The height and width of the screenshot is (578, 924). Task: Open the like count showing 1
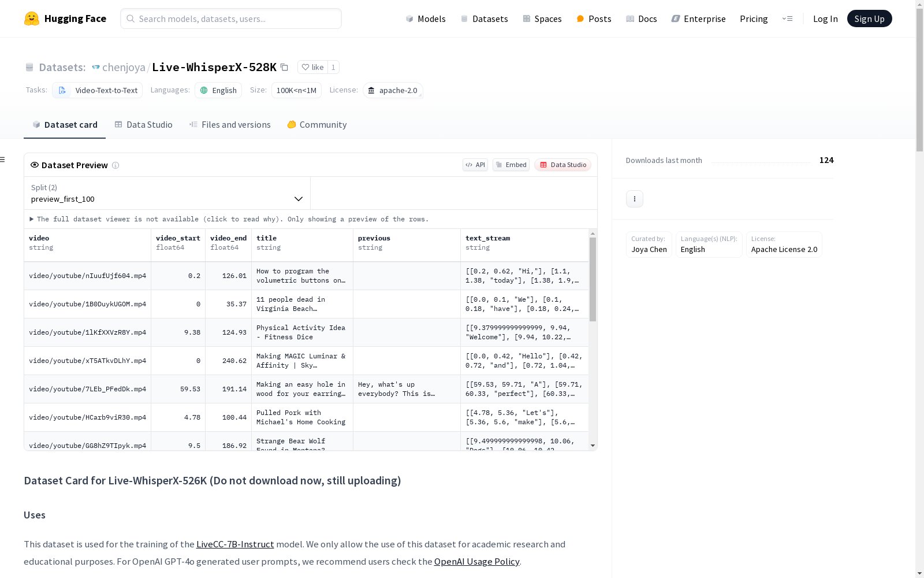click(333, 67)
